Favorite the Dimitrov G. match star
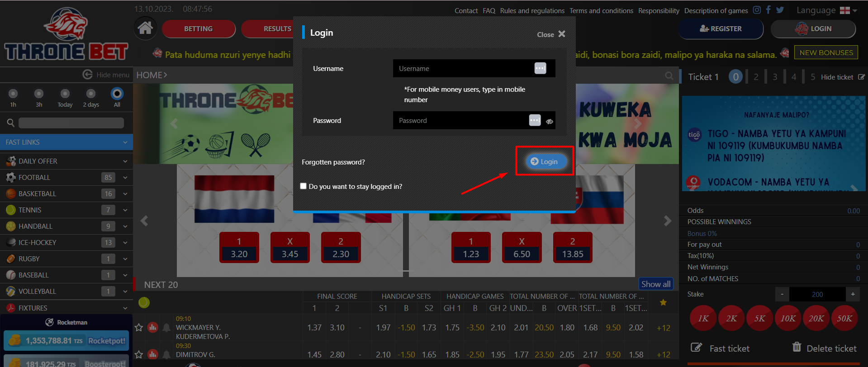The height and width of the screenshot is (367, 868). [x=139, y=354]
